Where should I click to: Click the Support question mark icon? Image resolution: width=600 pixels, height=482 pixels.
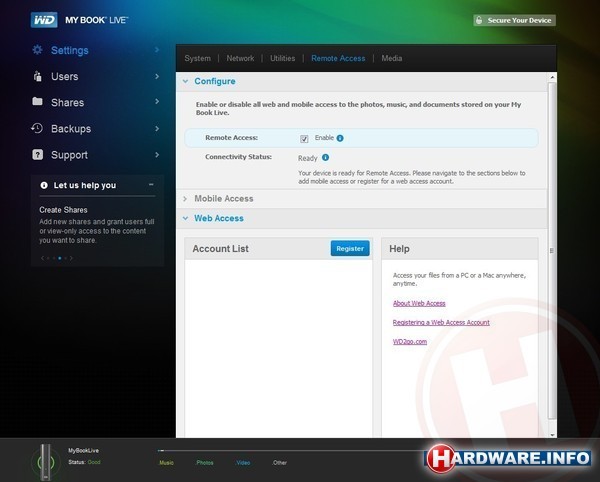tap(37, 155)
